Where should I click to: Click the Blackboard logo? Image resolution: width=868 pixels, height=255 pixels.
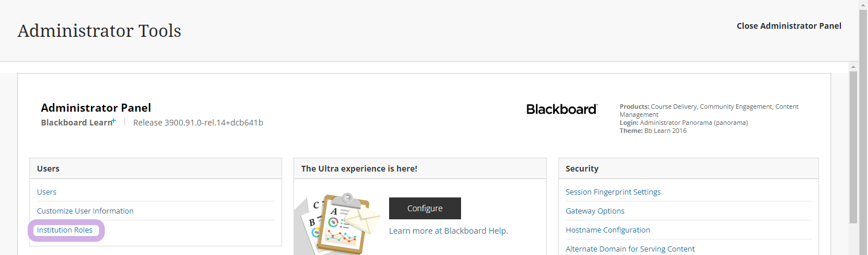pyautogui.click(x=562, y=109)
